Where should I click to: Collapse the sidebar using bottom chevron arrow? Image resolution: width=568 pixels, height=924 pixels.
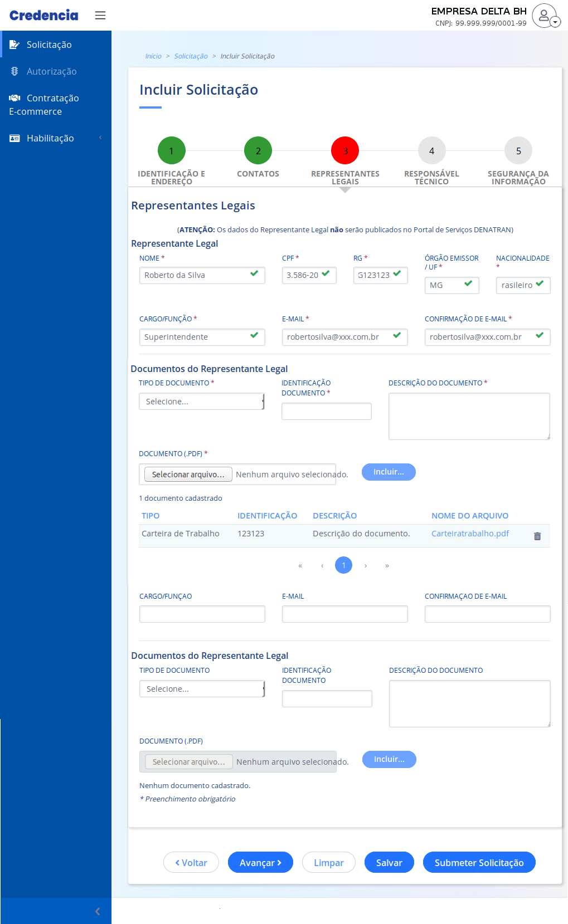(x=98, y=911)
